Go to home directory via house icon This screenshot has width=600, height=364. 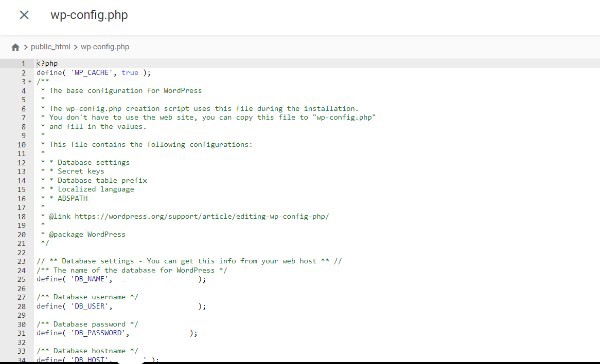15,47
